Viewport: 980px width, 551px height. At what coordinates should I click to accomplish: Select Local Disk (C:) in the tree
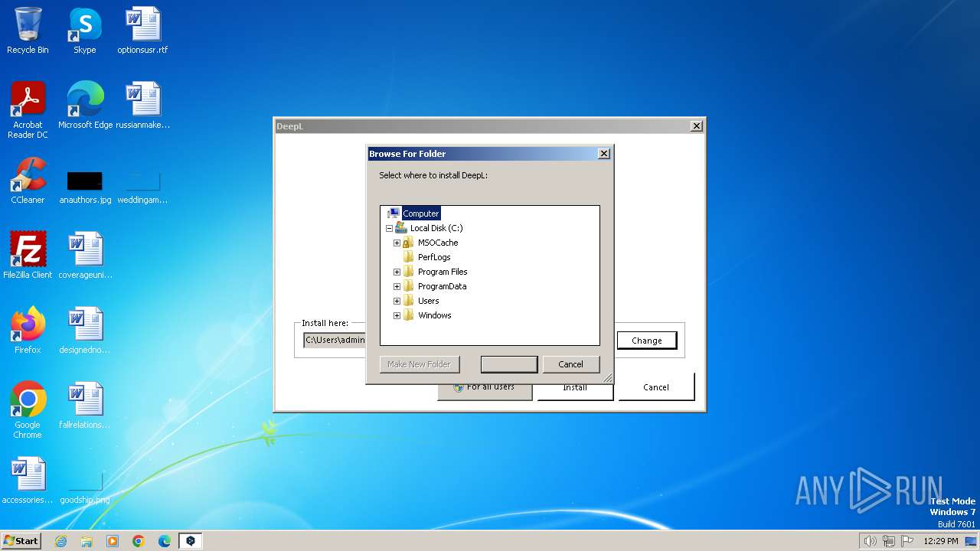(x=436, y=228)
